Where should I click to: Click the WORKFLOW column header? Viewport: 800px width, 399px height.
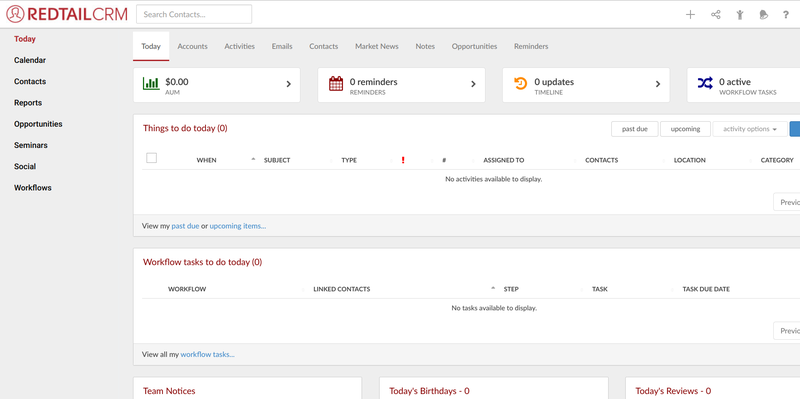tap(187, 289)
